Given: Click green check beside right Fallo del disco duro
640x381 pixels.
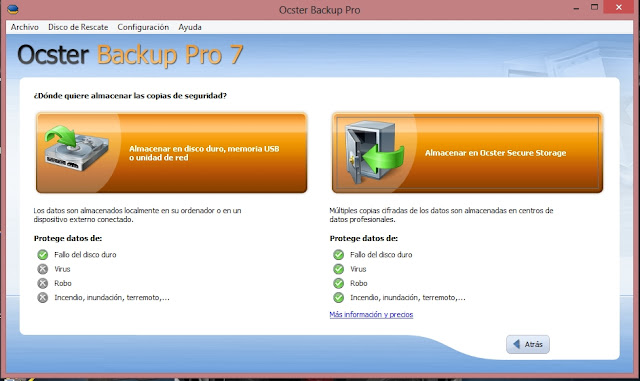Looking at the screenshot, I should [338, 255].
